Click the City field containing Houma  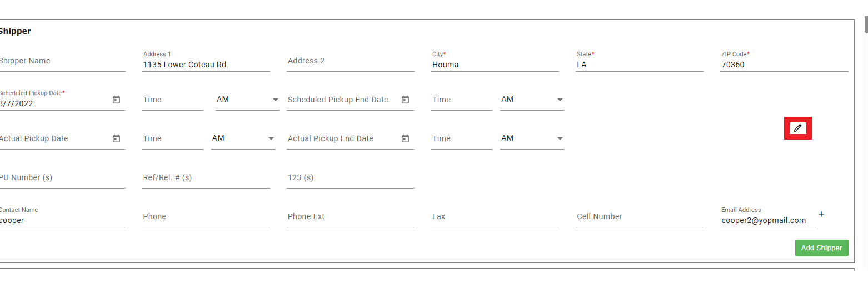click(x=495, y=65)
